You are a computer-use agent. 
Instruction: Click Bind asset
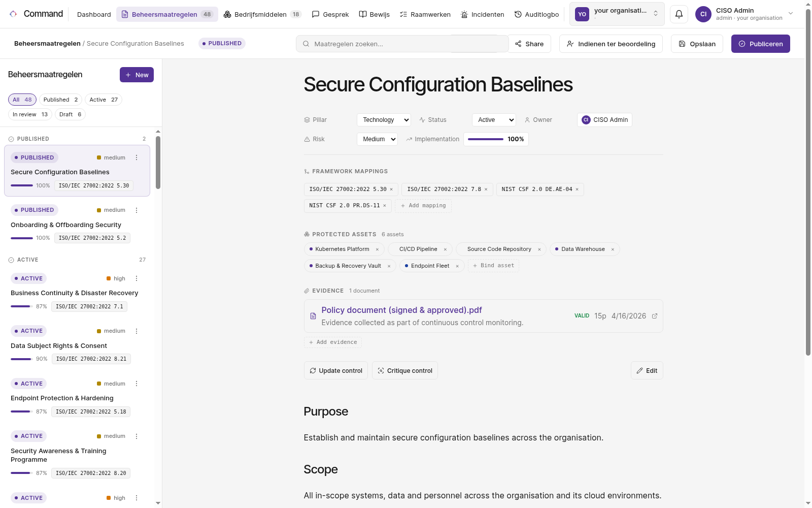pyautogui.click(x=493, y=266)
